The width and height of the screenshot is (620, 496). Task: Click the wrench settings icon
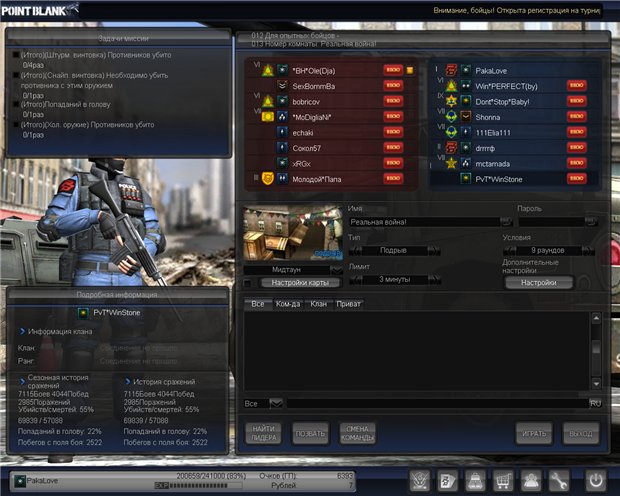click(559, 480)
